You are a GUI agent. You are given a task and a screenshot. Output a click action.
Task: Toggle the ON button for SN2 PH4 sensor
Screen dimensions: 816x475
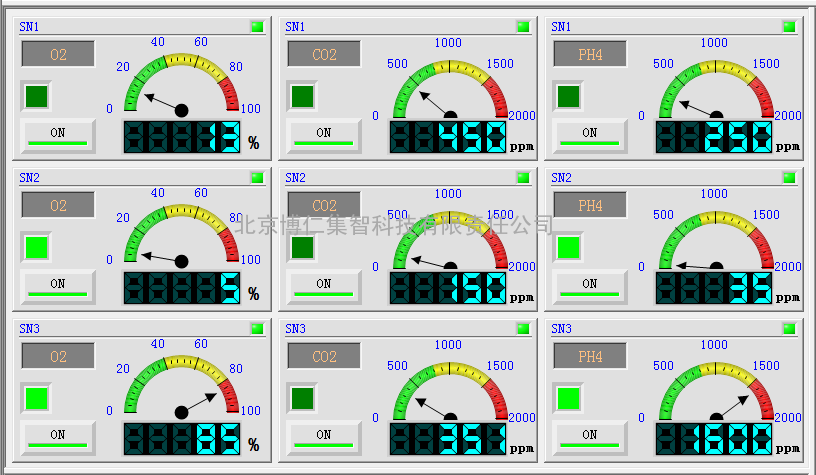tap(590, 287)
